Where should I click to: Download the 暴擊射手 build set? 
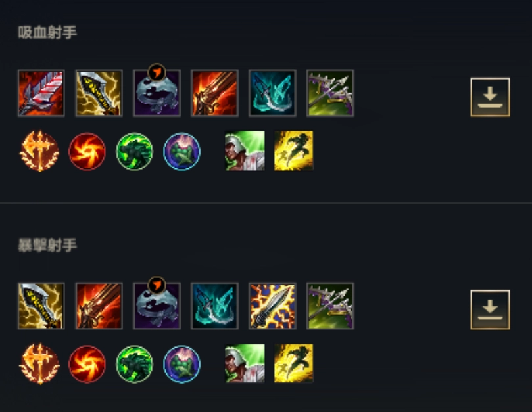pos(490,309)
